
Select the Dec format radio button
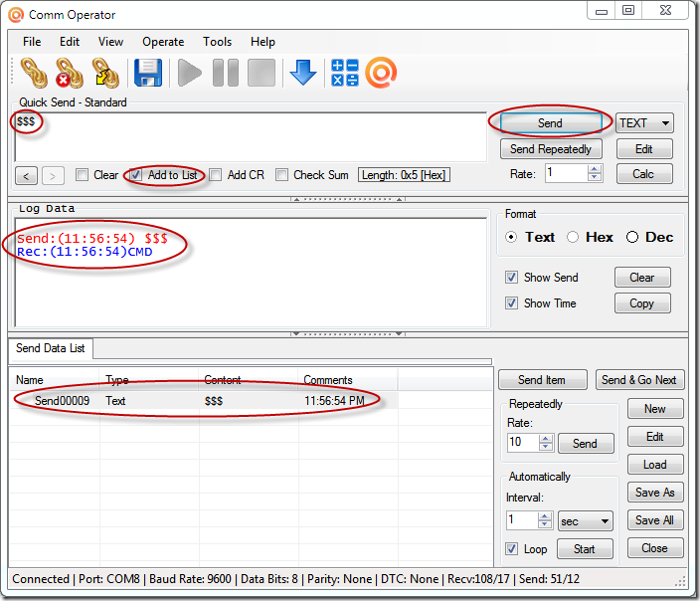[x=632, y=237]
